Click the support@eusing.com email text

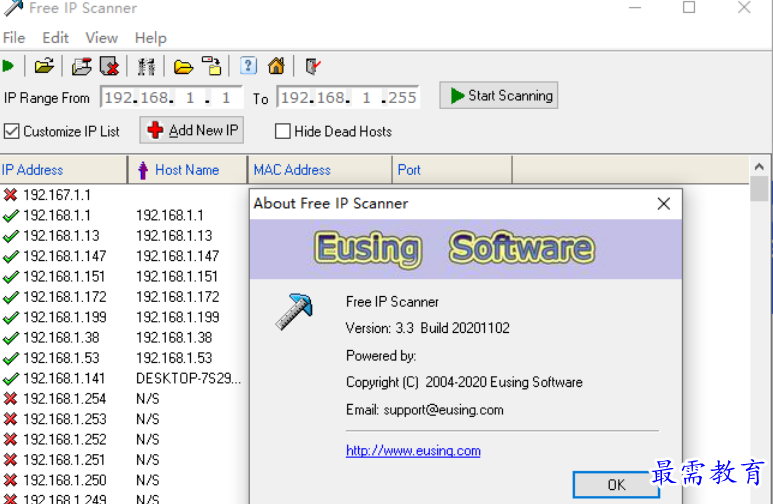coord(443,410)
